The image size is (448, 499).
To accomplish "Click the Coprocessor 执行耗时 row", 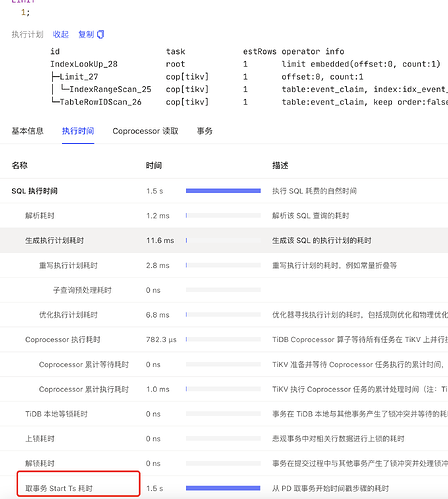I will tap(224, 339).
